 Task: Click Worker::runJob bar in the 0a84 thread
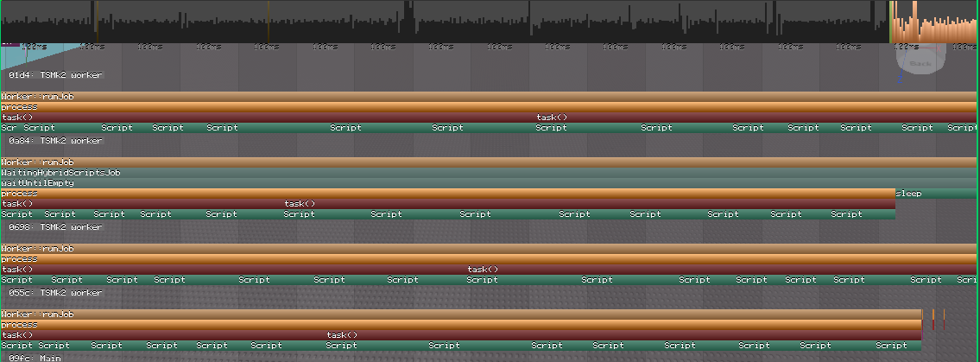point(488,162)
